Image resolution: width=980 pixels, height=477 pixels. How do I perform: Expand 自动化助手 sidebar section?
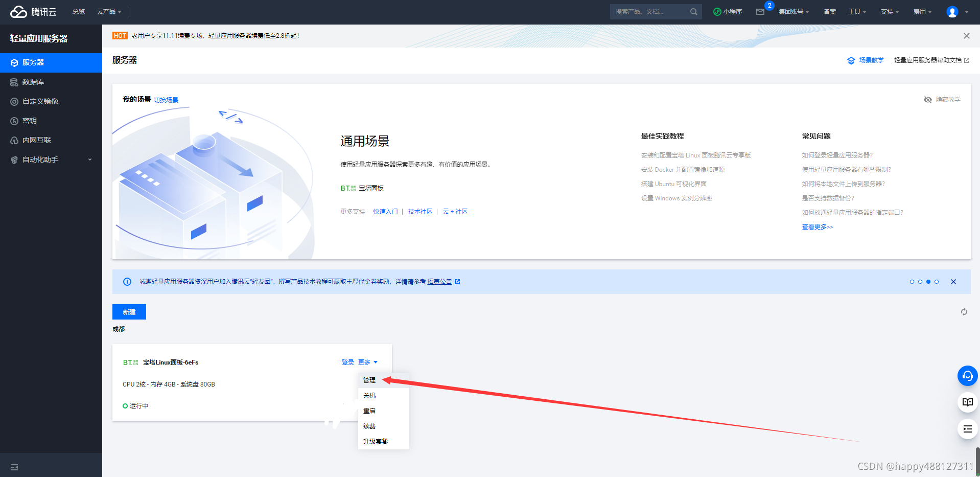(51, 160)
